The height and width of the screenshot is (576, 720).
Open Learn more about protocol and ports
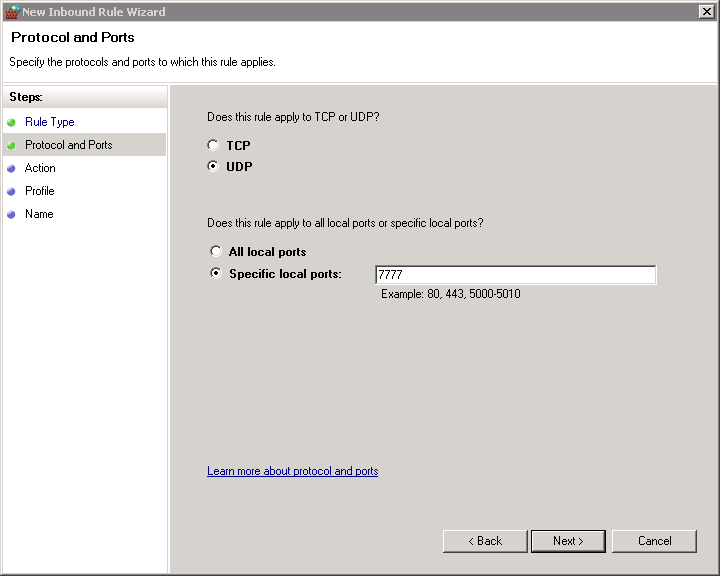[292, 471]
